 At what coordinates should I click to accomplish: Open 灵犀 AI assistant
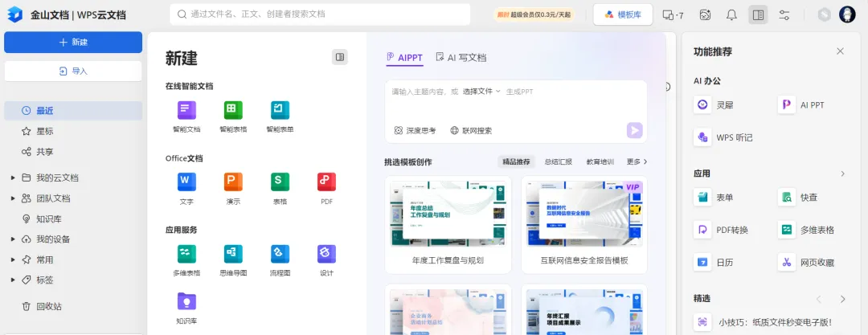click(714, 104)
